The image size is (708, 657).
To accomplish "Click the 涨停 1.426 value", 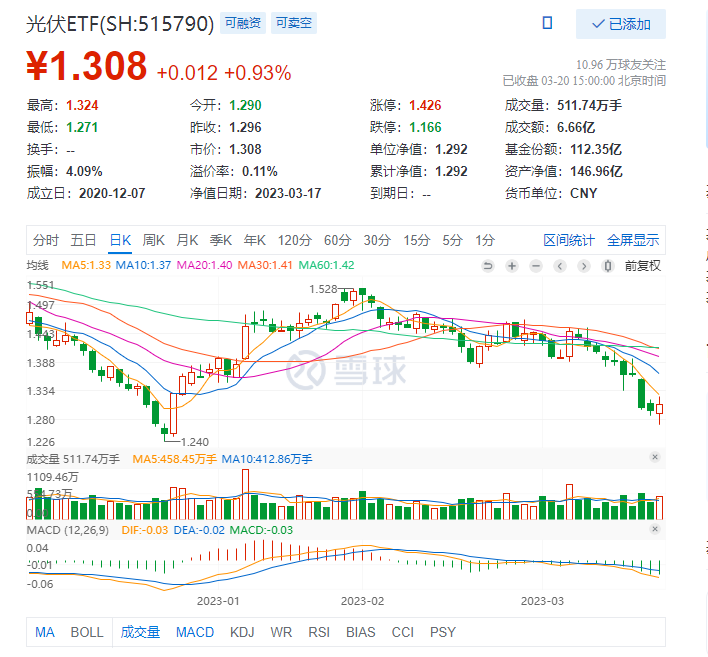I will [425, 105].
